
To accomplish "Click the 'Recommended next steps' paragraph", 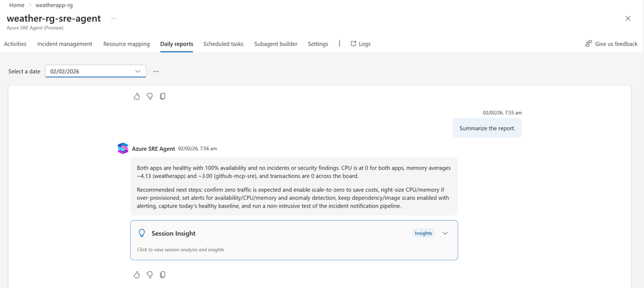I will [x=293, y=198].
